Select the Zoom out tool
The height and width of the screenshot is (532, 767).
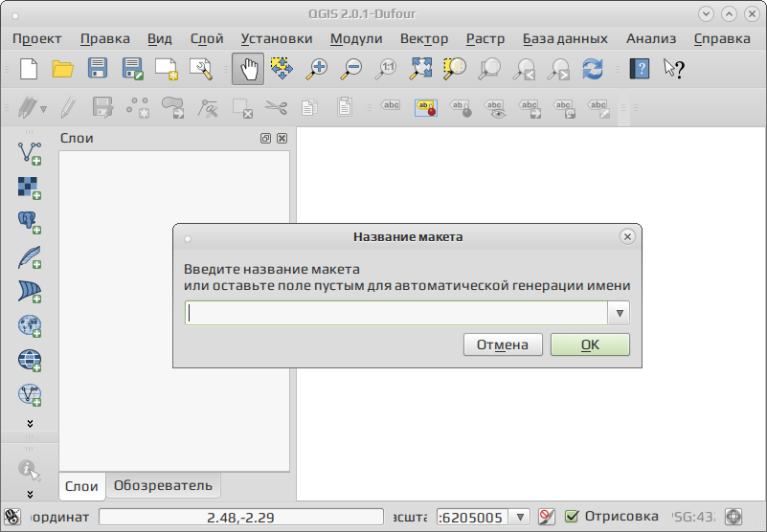(x=350, y=69)
